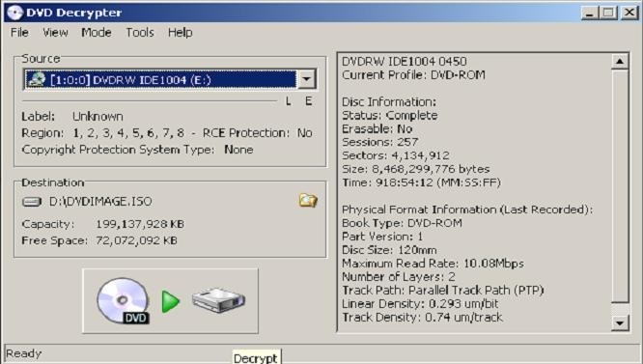Click 'Copyright Protection System Type: None' line
This screenshot has height=364, width=643.
pyautogui.click(x=137, y=150)
